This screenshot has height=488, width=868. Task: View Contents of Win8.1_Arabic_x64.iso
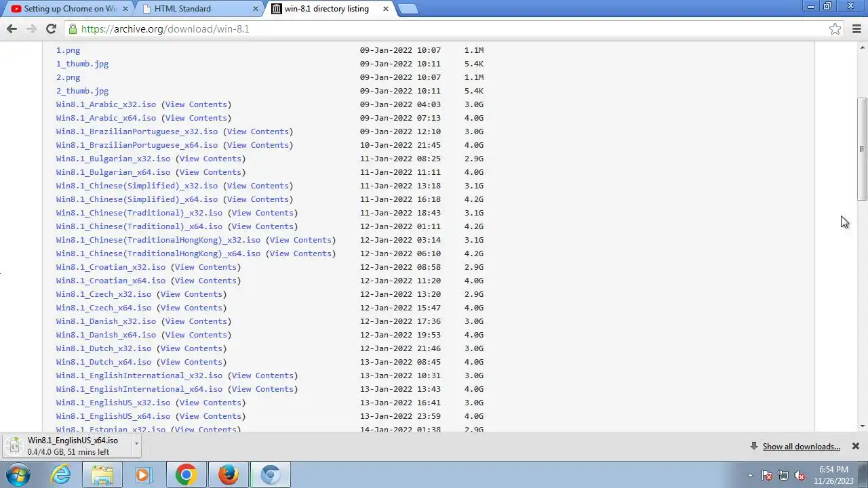(196, 118)
